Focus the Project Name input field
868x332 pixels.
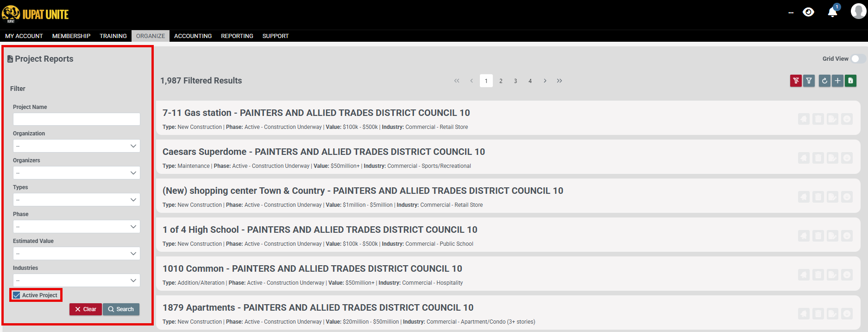pos(76,119)
